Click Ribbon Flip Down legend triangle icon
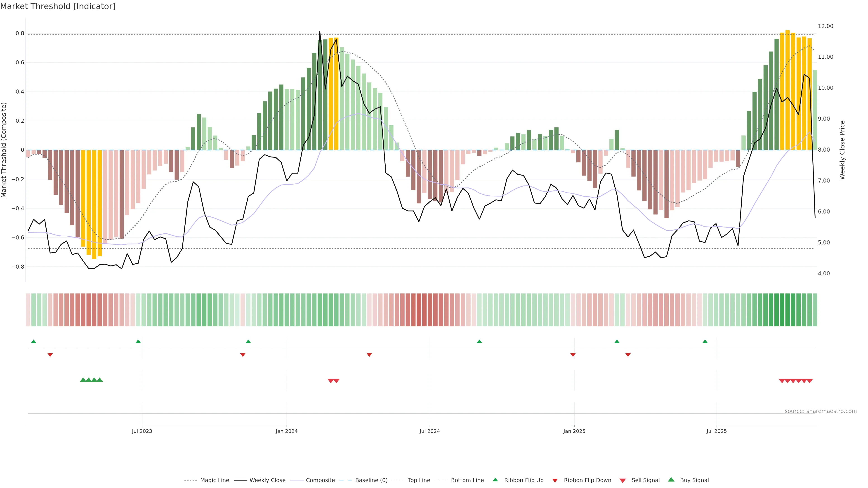Image resolution: width=868 pixels, height=488 pixels. tap(555, 480)
